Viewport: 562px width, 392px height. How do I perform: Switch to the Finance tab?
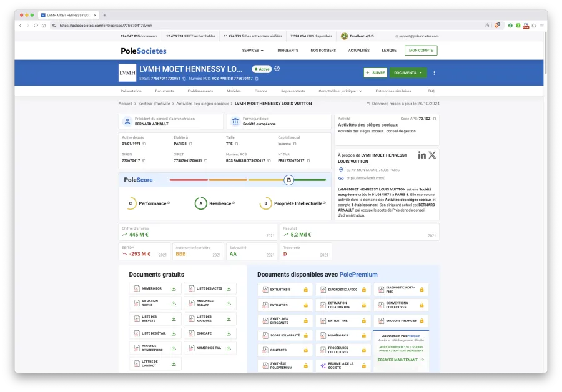pyautogui.click(x=261, y=91)
